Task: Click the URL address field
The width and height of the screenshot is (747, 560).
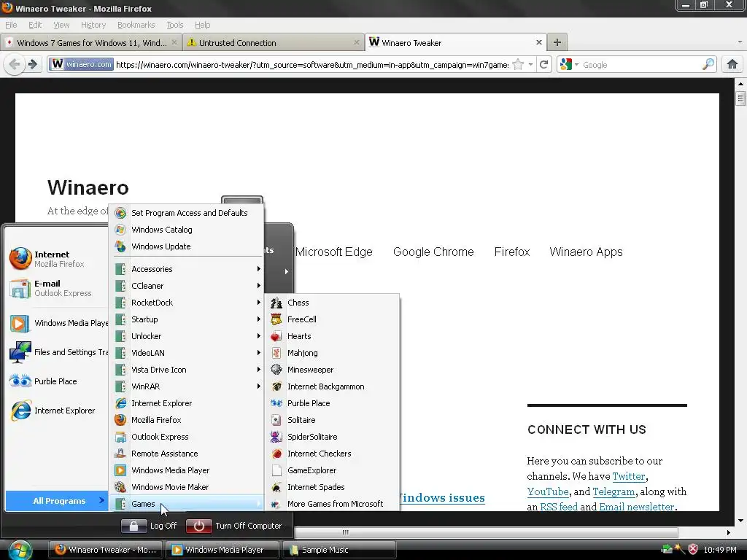Action: pos(312,64)
